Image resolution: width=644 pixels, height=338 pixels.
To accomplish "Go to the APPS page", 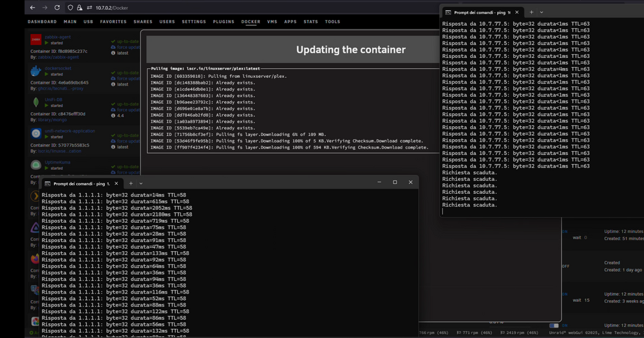I will pos(290,22).
